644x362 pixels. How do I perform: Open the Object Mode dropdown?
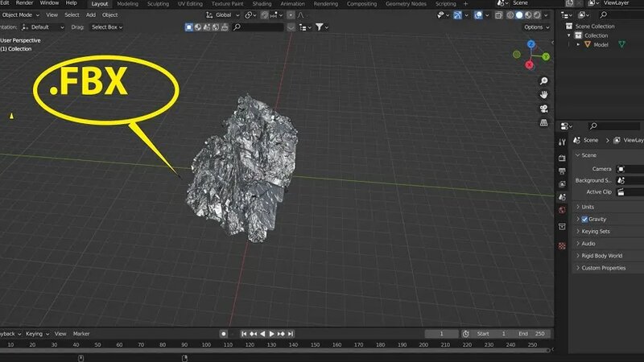(x=19, y=14)
